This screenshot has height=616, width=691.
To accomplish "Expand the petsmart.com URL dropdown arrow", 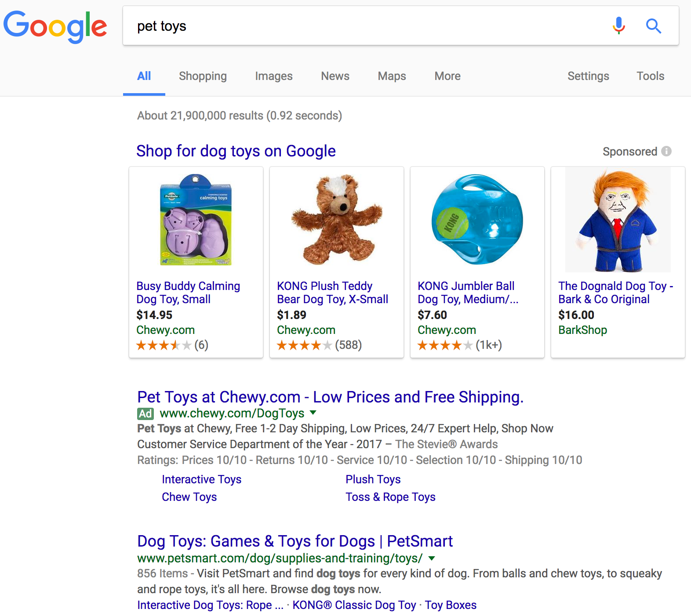I will (432, 558).
